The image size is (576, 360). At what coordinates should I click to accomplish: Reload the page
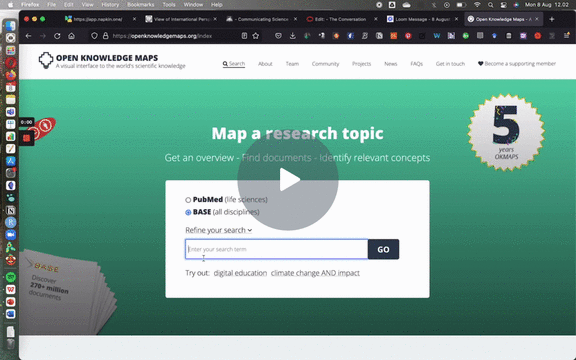coord(57,36)
